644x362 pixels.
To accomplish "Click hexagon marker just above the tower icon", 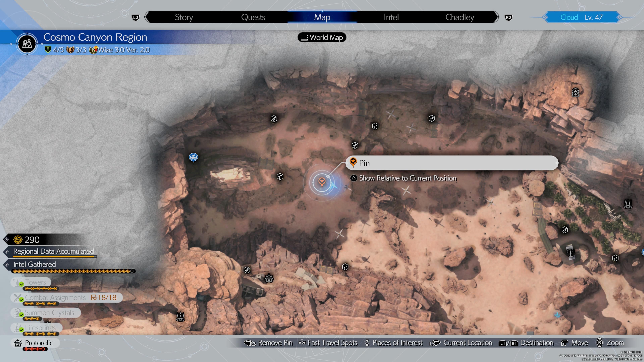I will pos(565,230).
